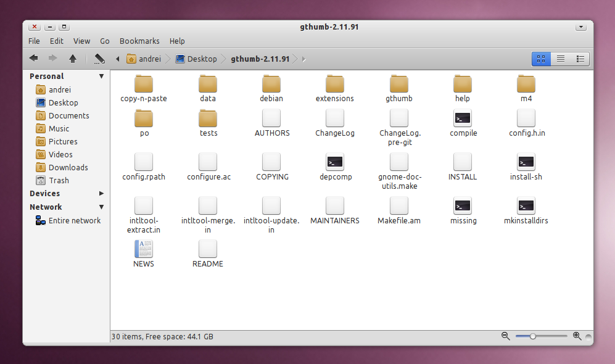Click the config.h.in file name
Screen dimensions: 615x364
527,133
